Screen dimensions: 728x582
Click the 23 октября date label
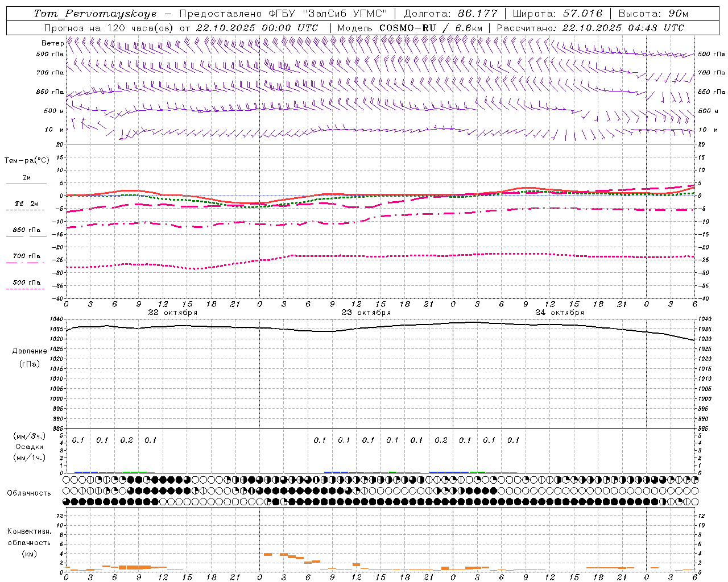[366, 313]
